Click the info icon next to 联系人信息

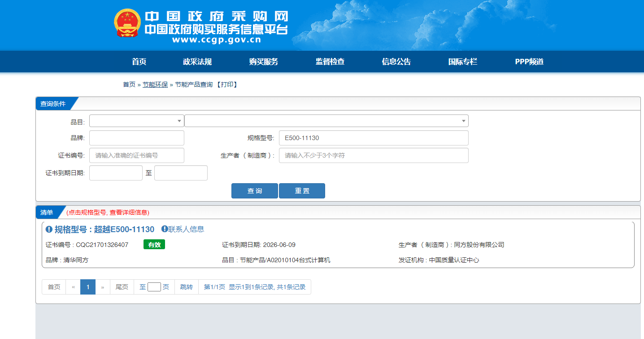tap(165, 229)
